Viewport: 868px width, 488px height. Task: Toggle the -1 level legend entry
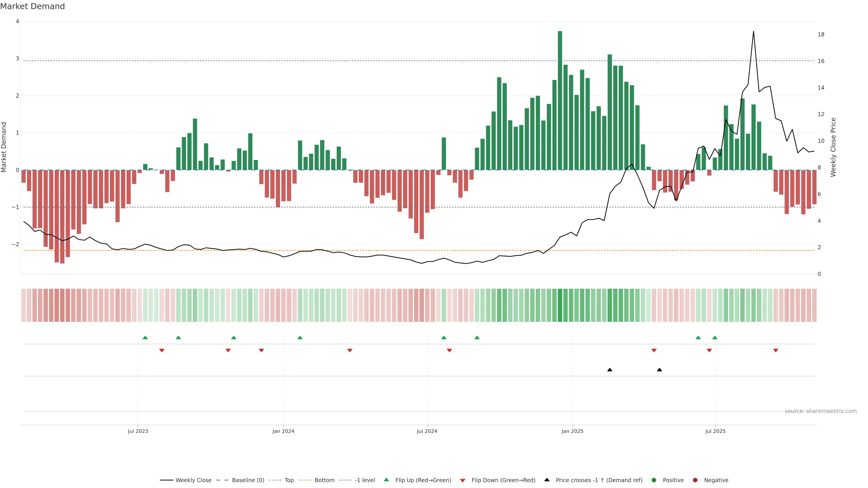[365, 480]
